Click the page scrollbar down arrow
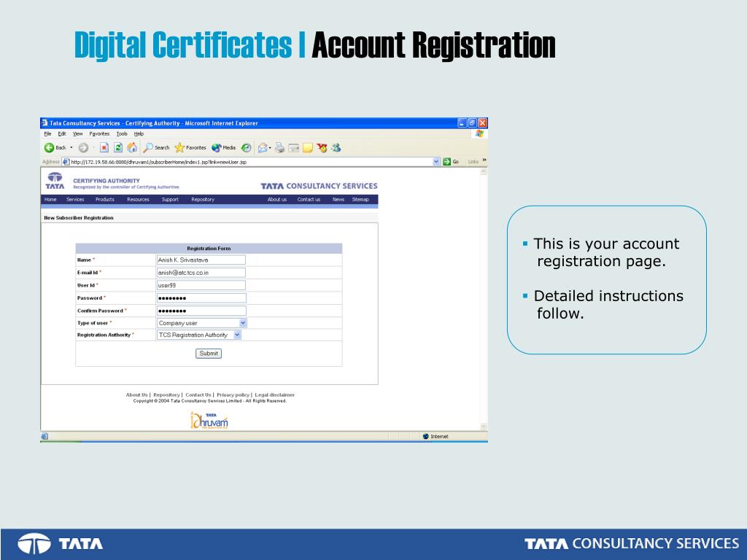Screen dimensions: 747x560 pos(484,427)
